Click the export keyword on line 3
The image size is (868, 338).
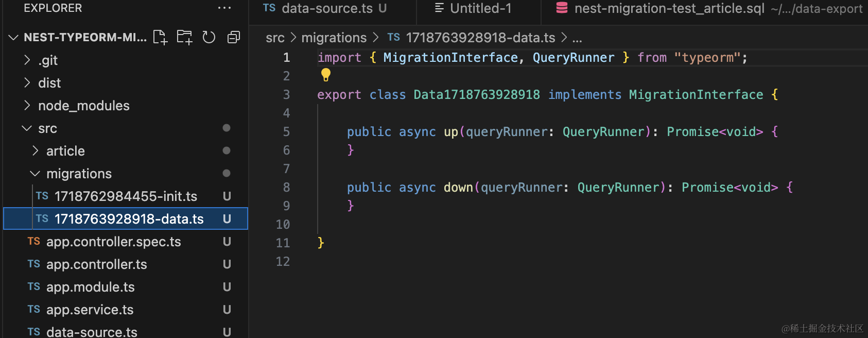pos(339,95)
